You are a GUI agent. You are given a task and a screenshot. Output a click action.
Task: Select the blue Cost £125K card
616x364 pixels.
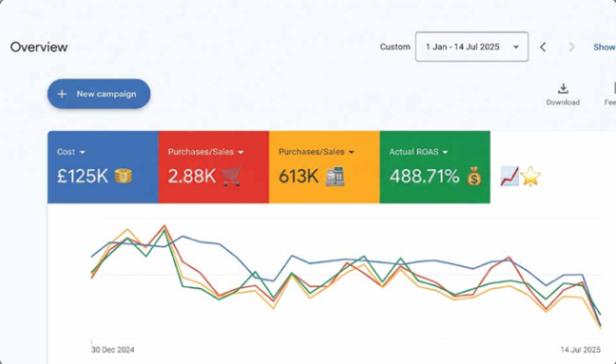(103, 167)
